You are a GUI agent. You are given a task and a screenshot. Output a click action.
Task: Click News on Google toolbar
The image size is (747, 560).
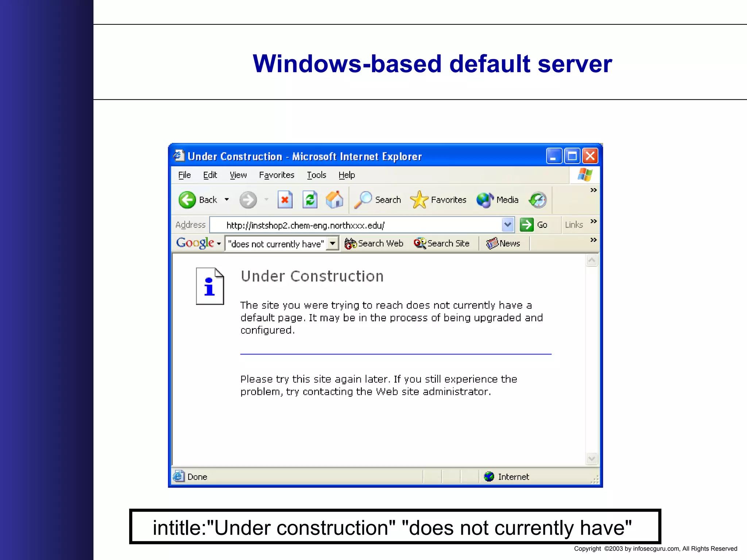pos(503,243)
